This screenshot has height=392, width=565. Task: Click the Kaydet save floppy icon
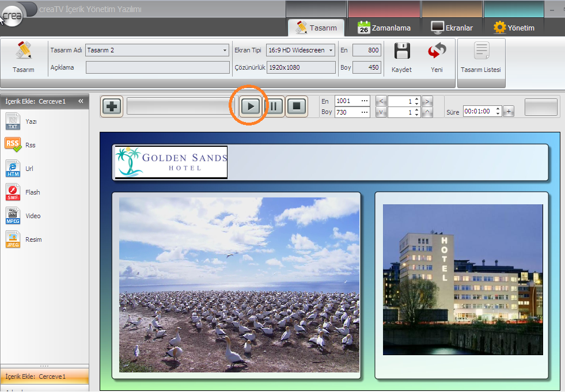point(401,52)
